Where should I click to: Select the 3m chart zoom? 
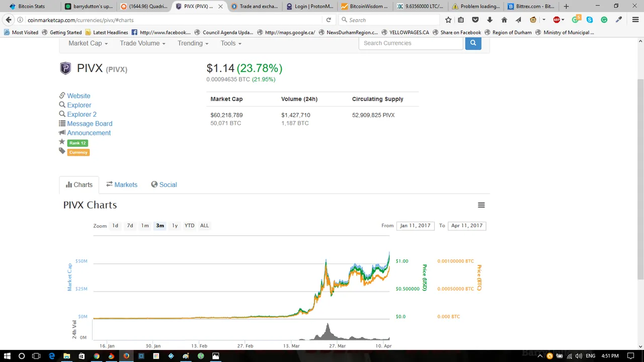(160, 226)
